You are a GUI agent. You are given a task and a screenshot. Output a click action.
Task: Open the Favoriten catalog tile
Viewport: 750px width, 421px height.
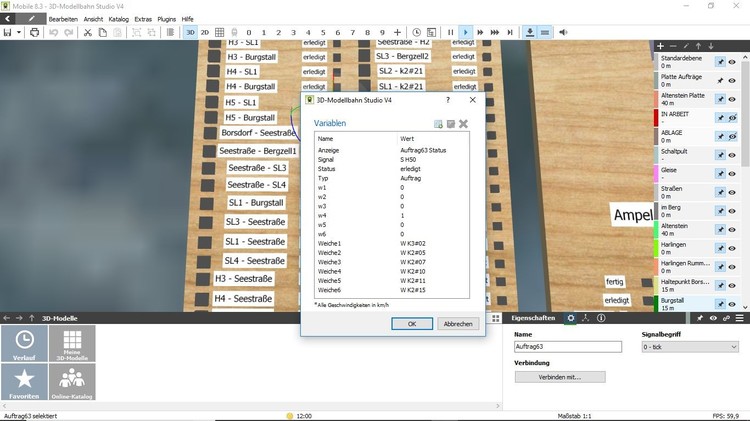(24, 382)
